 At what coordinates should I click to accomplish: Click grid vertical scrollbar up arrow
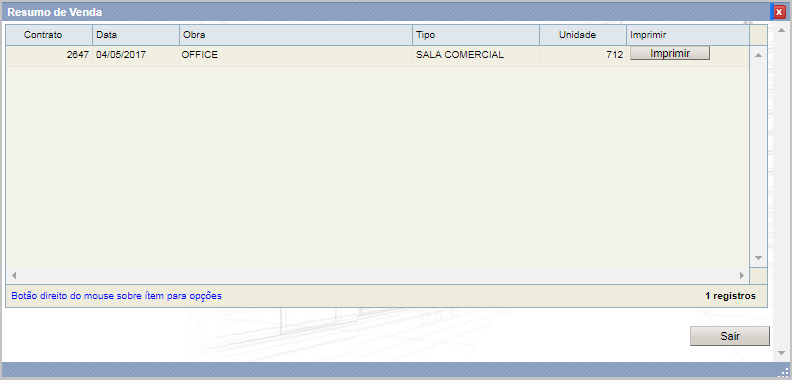click(x=758, y=55)
